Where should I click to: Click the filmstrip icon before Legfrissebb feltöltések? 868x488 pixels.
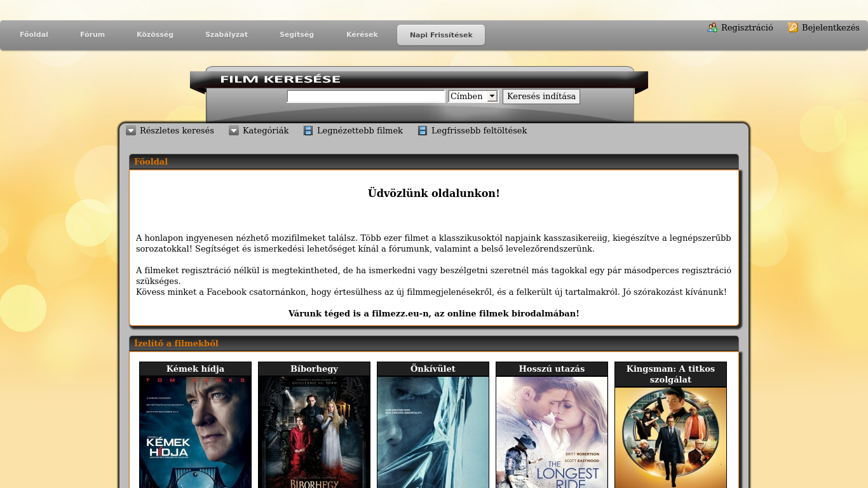421,130
